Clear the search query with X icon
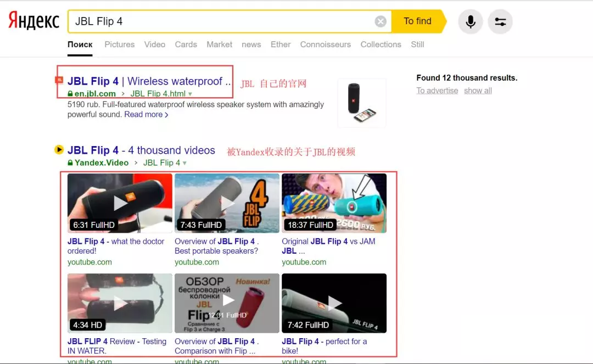The width and height of the screenshot is (593, 364). tap(381, 21)
